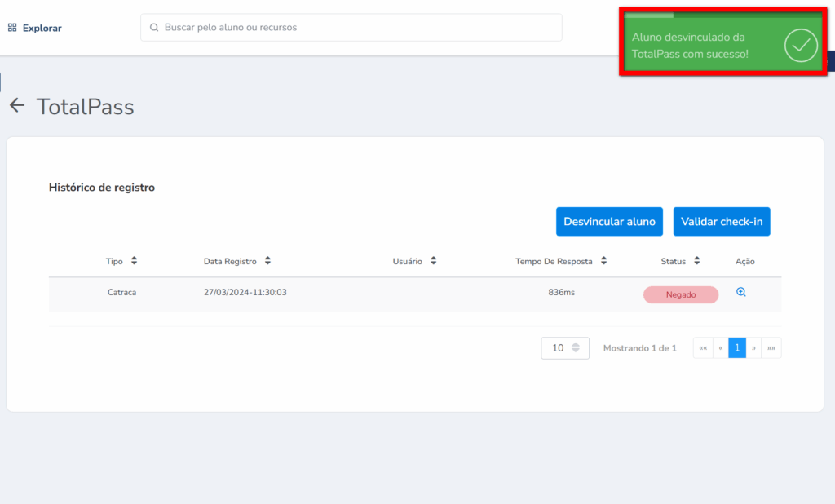Screen dimensions: 835x504
Task: Click the magnifier icon in search bar
Action: coord(154,28)
